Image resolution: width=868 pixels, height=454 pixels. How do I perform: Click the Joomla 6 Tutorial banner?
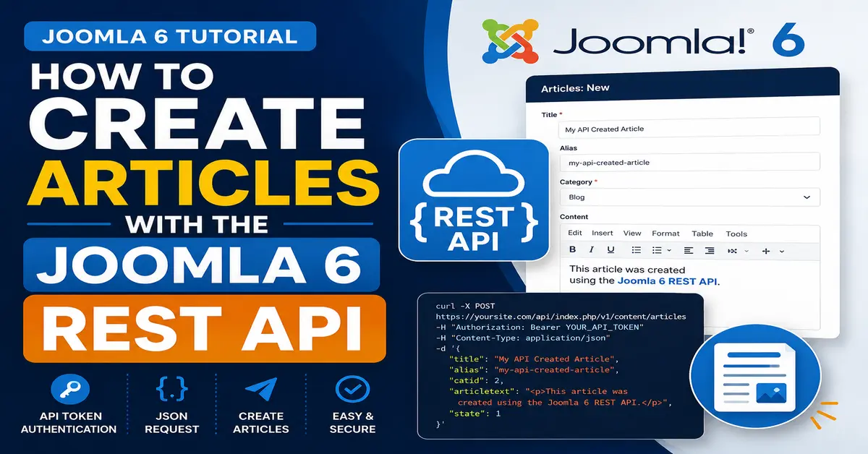[169, 36]
